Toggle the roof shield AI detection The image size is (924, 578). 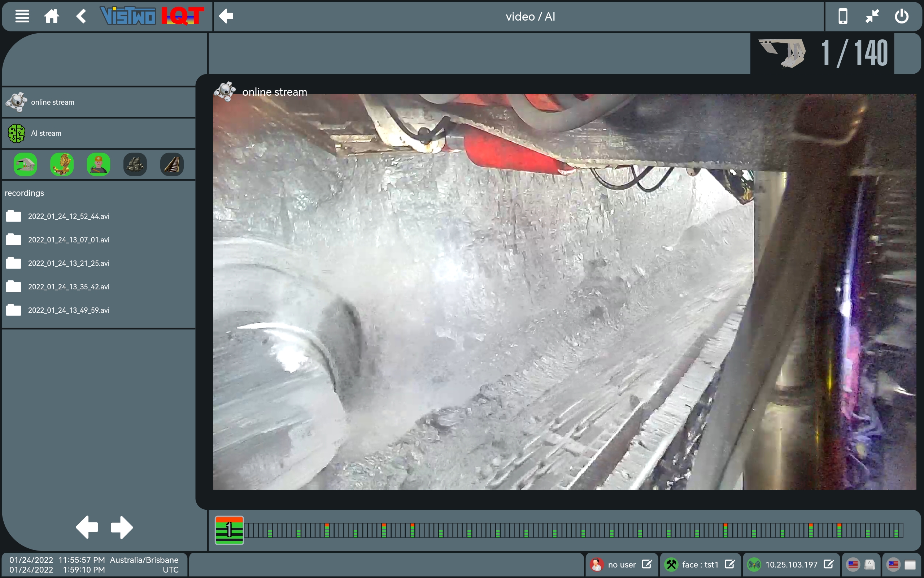25,165
